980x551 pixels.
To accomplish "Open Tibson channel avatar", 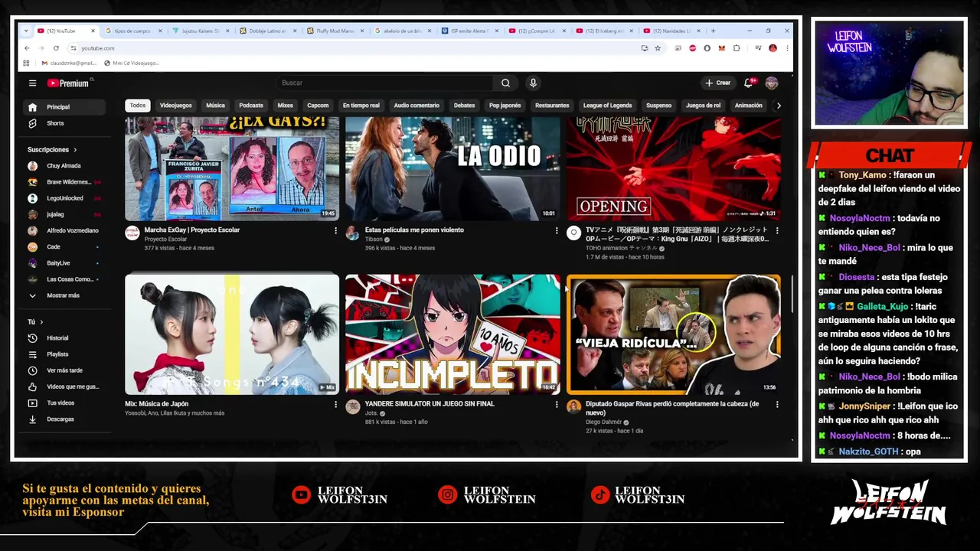I will pyautogui.click(x=352, y=233).
